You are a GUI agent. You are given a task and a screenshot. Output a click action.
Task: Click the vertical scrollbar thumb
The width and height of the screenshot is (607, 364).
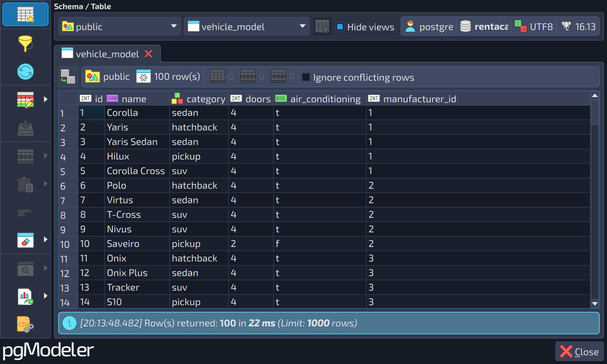click(595, 112)
